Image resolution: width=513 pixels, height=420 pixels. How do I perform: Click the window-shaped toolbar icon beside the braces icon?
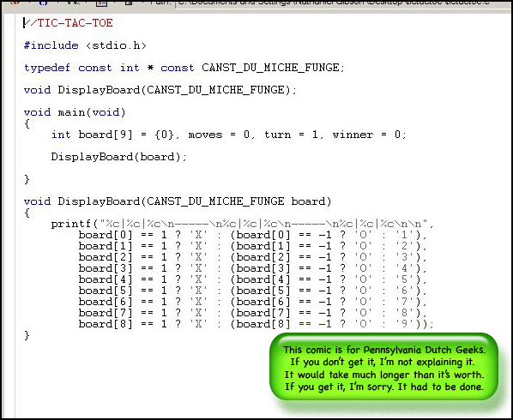(102, 3)
